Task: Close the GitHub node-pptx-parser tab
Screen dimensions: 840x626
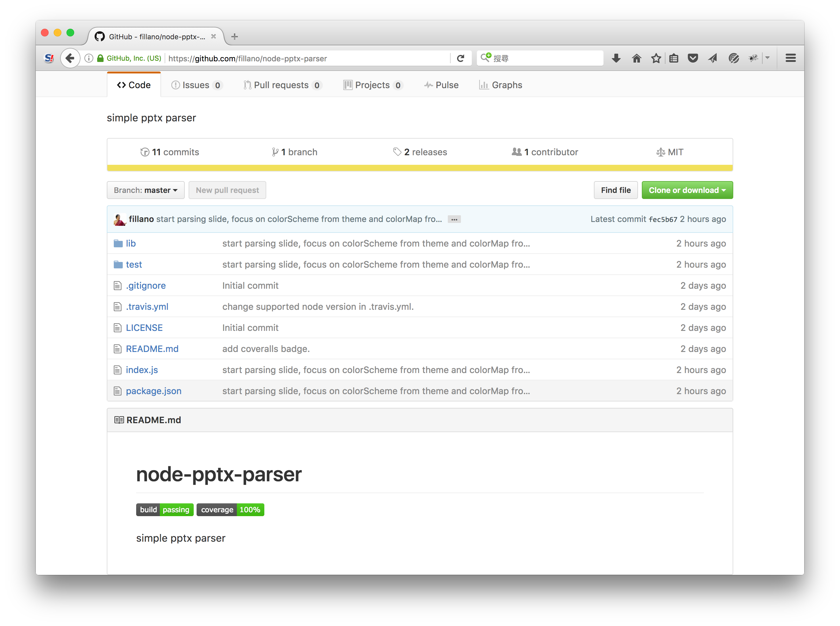Action: point(214,36)
